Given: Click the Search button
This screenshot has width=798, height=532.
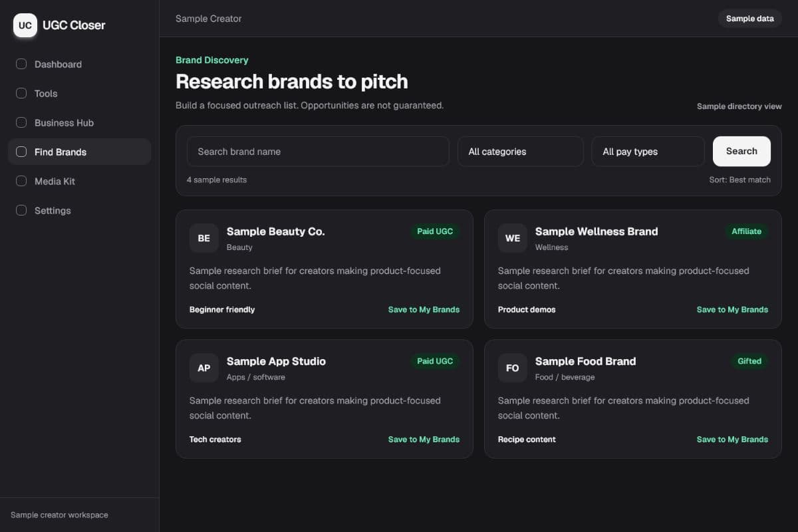Looking at the screenshot, I should pyautogui.click(x=742, y=152).
